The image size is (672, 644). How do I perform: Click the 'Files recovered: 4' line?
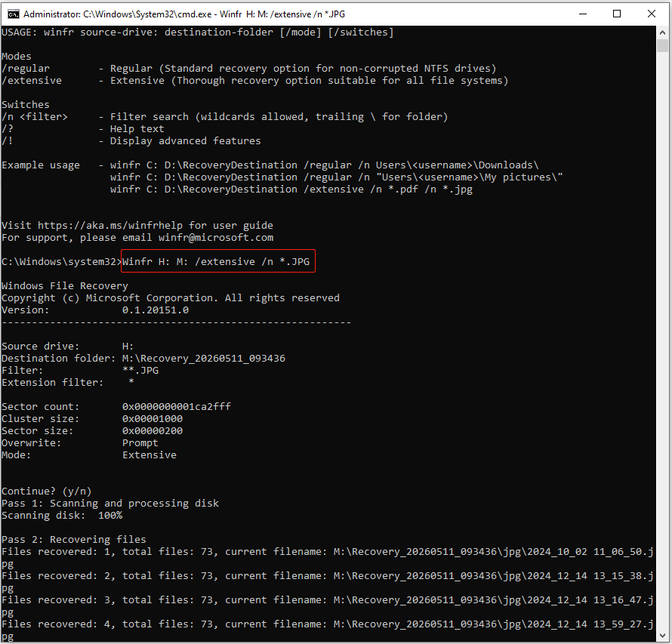328,630
